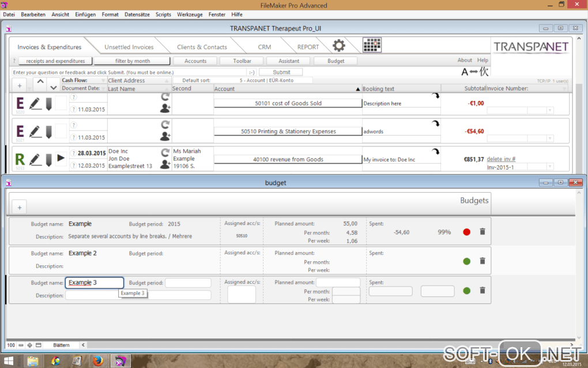Image resolution: width=588 pixels, height=368 pixels.
Task: Click green status dot of Example 3 budget
Action: (466, 291)
